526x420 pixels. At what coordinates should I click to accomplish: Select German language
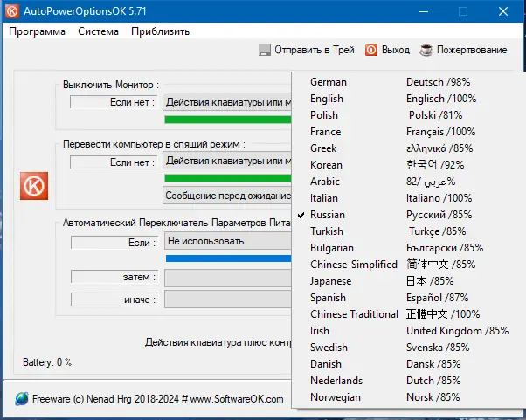click(x=409, y=82)
